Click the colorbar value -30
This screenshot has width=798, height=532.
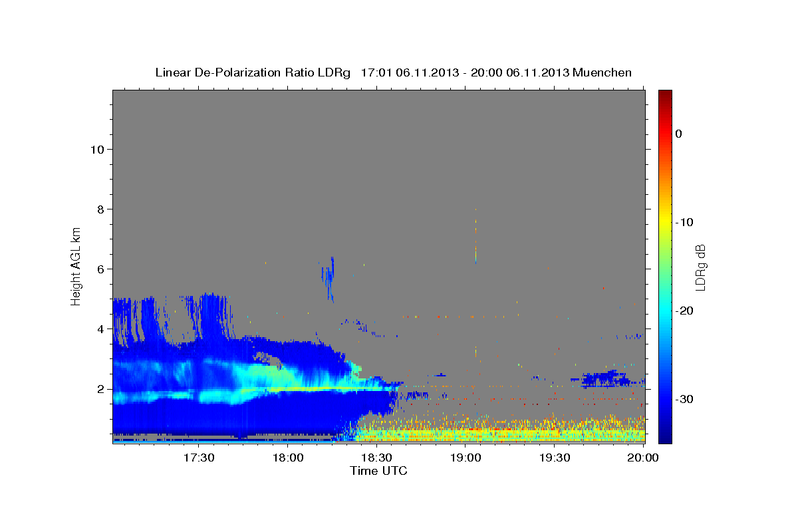point(685,399)
